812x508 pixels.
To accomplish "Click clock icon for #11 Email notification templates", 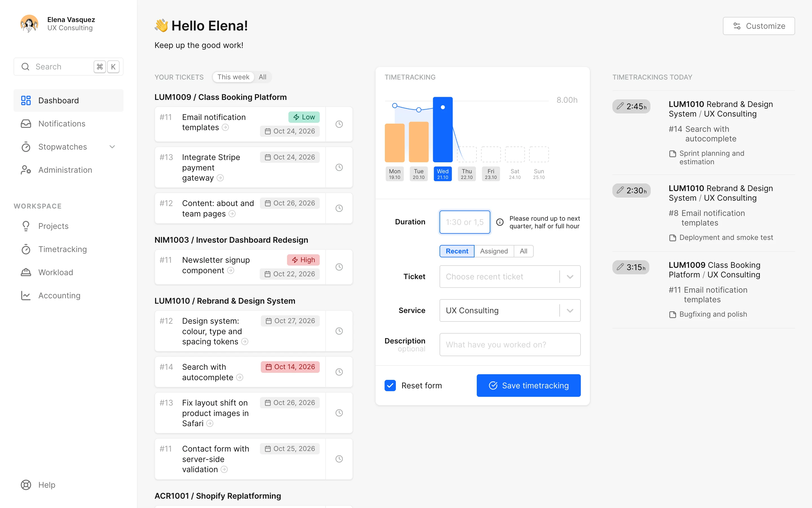I will (339, 124).
